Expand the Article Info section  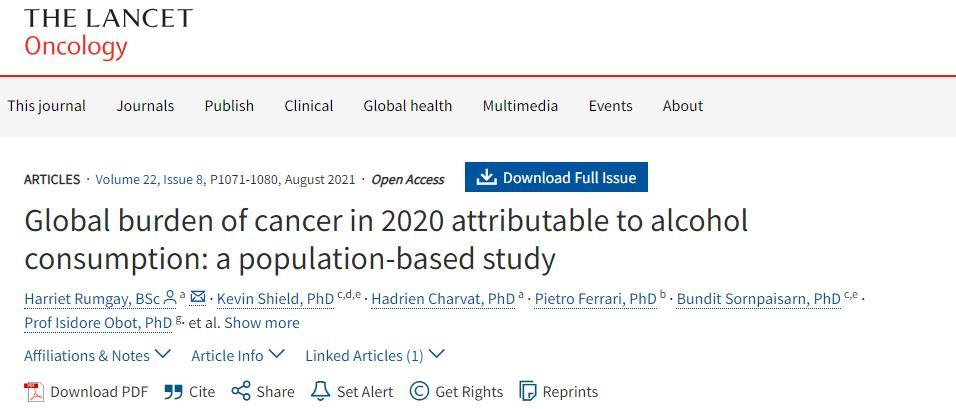pyautogui.click(x=238, y=355)
